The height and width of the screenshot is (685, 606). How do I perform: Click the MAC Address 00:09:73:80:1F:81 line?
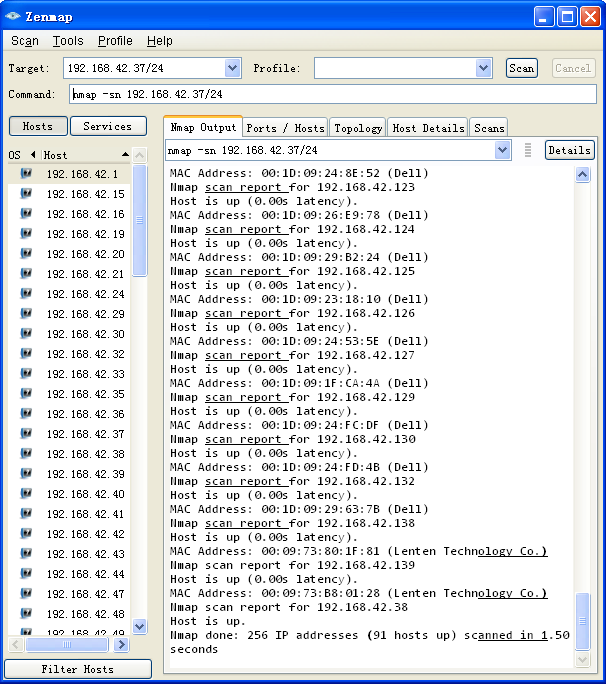pyautogui.click(x=358, y=551)
